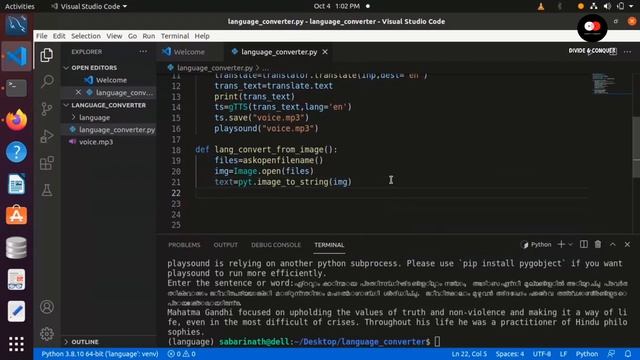
Task: Collapse the LANGUAGE_CONVERTER folder section
Action: pos(66,105)
